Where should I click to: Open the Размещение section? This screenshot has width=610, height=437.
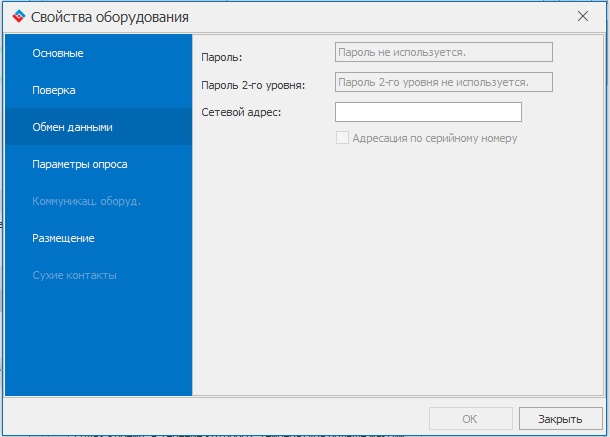point(98,238)
